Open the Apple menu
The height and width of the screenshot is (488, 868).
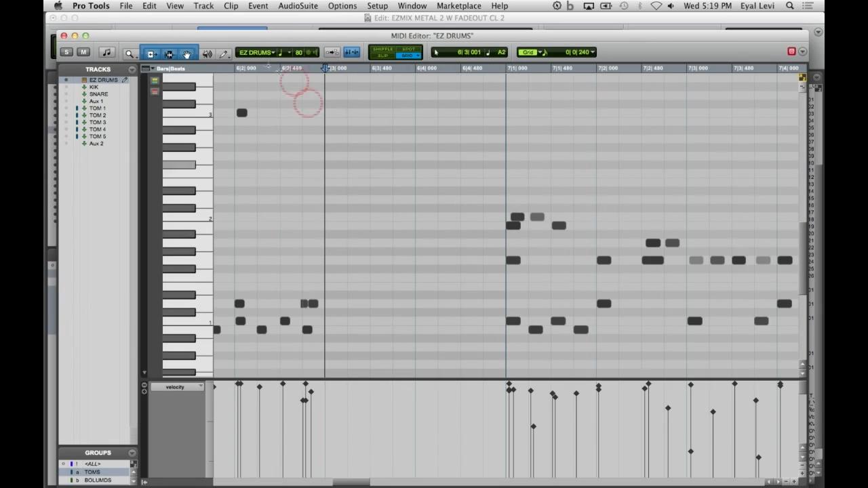tap(58, 5)
